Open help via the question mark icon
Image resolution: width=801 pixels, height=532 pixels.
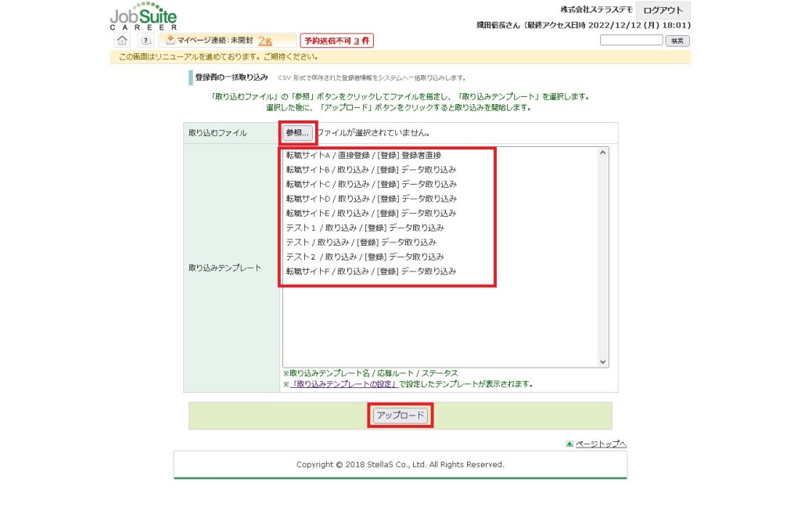click(x=145, y=41)
